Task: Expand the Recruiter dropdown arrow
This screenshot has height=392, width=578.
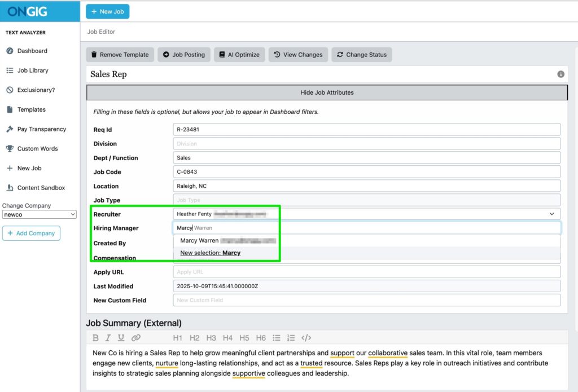Action: [x=551, y=214]
